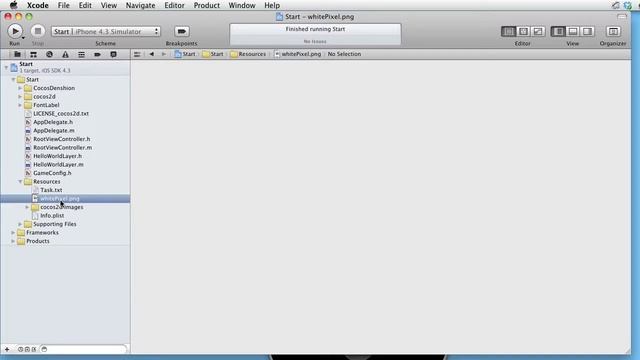
Task: Select whitePixel.png in the jump bar
Action: point(298,54)
